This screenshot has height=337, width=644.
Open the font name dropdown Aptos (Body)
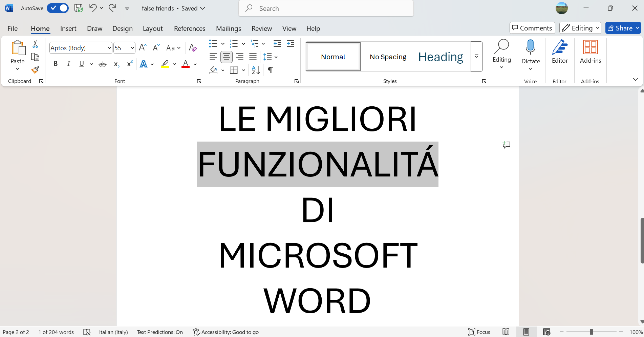click(109, 48)
